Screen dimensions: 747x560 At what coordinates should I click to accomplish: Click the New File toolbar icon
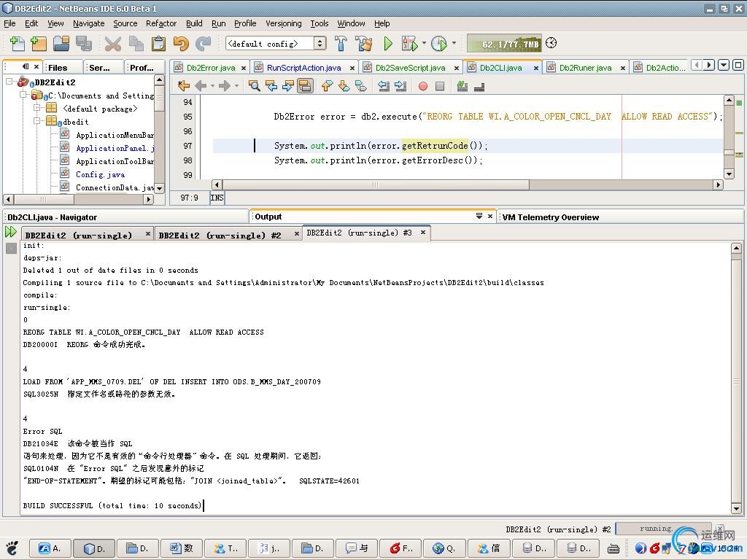click(18, 43)
